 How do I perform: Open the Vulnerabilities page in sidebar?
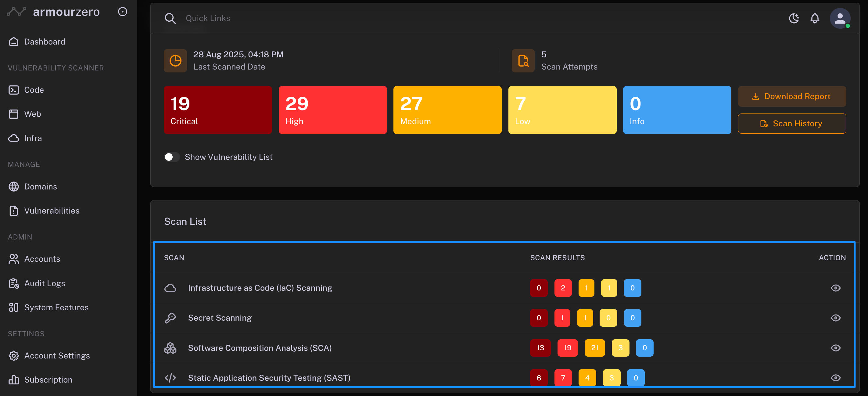click(52, 211)
